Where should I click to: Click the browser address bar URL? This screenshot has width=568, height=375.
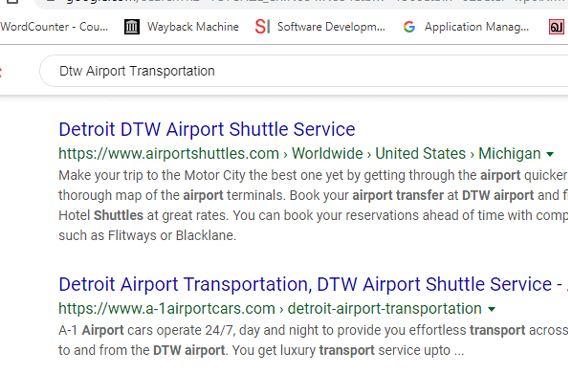click(x=301, y=2)
